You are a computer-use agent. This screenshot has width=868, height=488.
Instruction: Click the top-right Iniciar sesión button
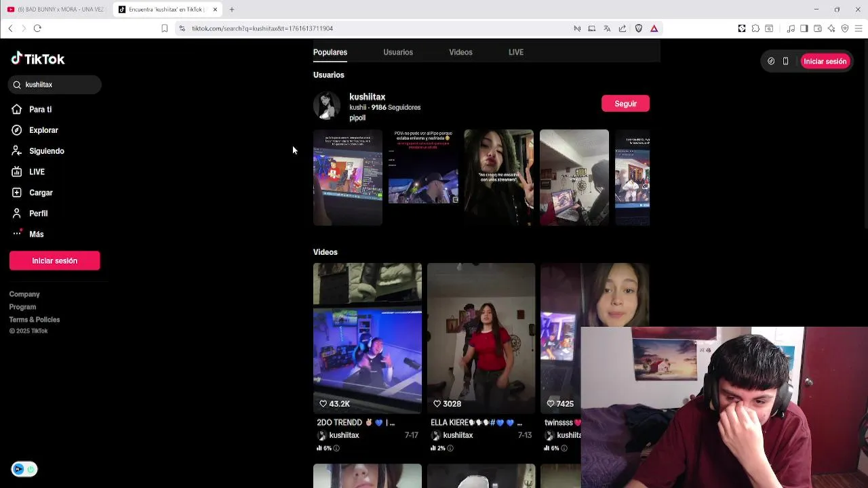coord(825,61)
